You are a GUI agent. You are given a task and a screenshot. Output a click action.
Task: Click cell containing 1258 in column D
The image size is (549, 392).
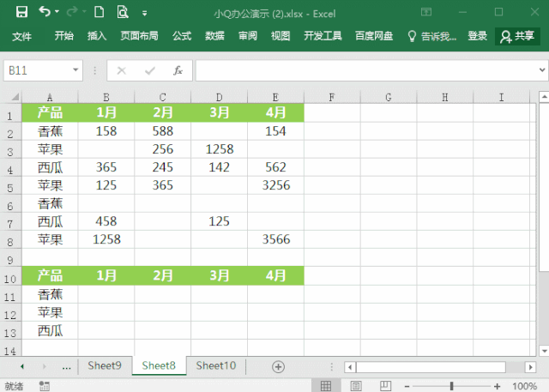(x=220, y=149)
